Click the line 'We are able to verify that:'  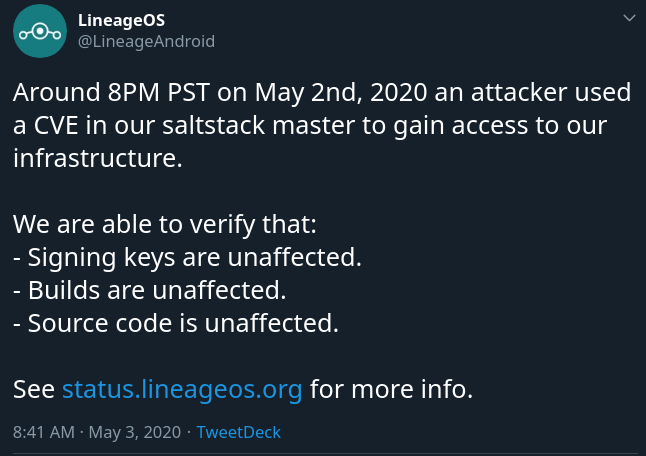click(x=165, y=225)
